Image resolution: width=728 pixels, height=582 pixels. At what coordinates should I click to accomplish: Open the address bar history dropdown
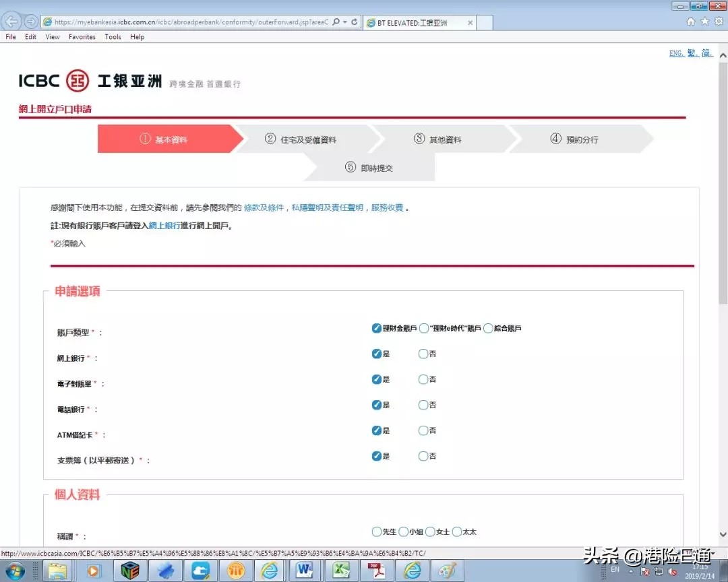pos(344,21)
